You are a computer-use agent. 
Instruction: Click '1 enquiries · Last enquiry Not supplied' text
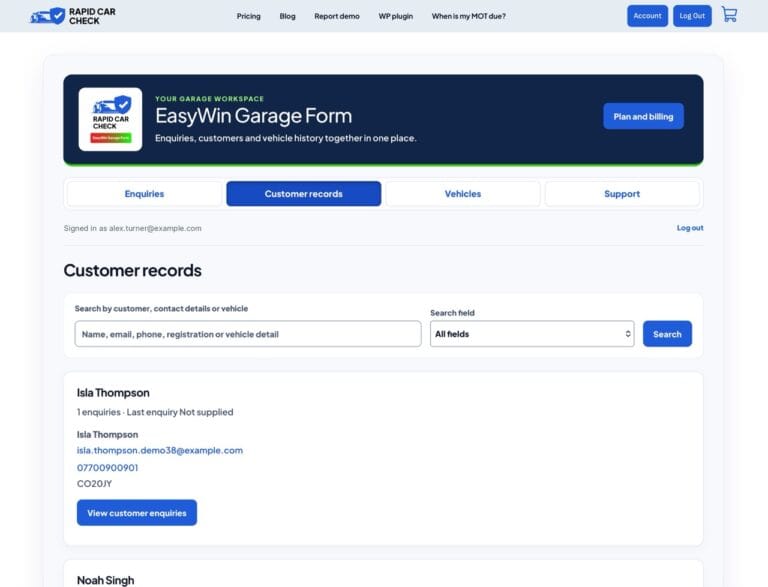click(x=155, y=412)
